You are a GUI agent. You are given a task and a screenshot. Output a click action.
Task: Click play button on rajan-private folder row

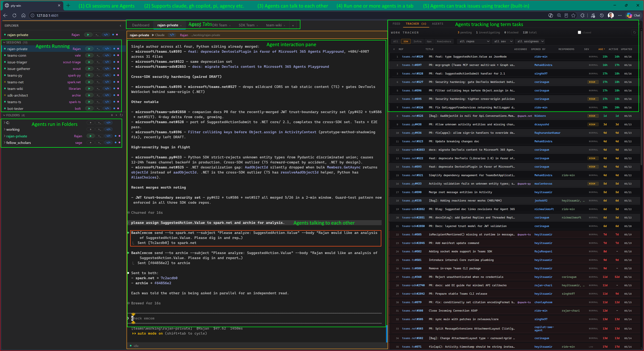click(x=91, y=136)
